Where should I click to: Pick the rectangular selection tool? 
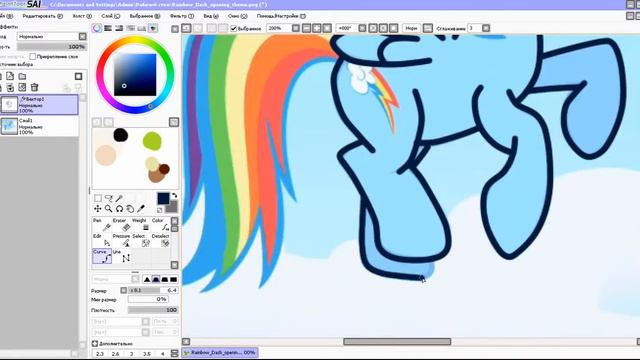pos(98,198)
